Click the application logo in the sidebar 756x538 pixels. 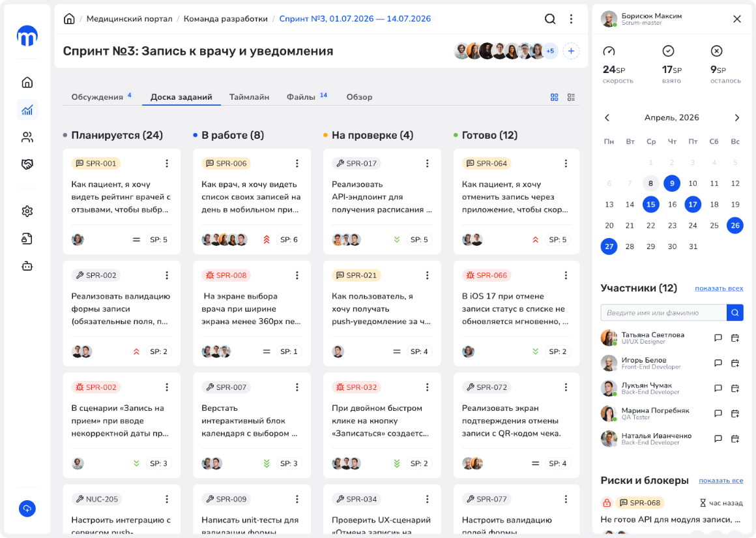(27, 36)
